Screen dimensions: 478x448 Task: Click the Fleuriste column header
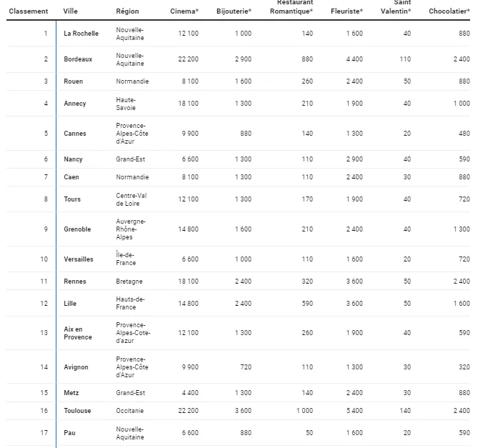point(347,11)
